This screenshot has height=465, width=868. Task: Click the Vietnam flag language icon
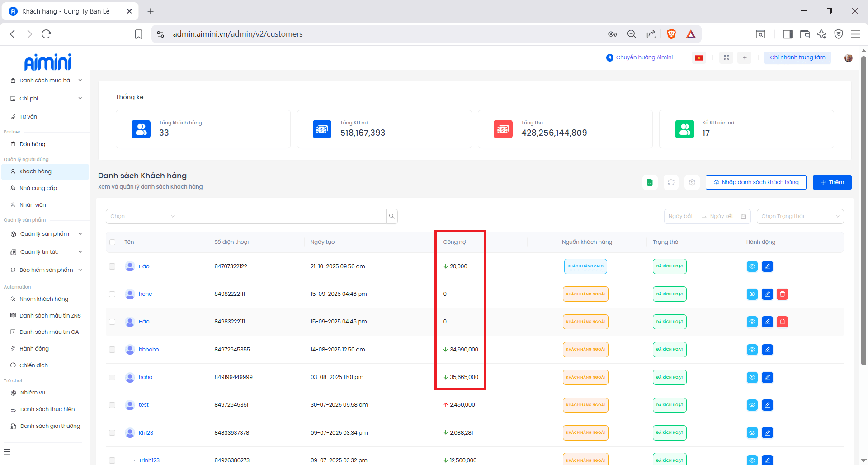pyautogui.click(x=699, y=57)
